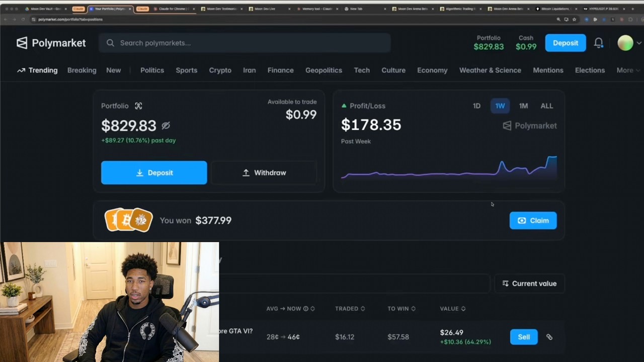Viewport: 644px width, 362px height.
Task: Click the site info icon in address bar
Action: [x=33, y=19]
